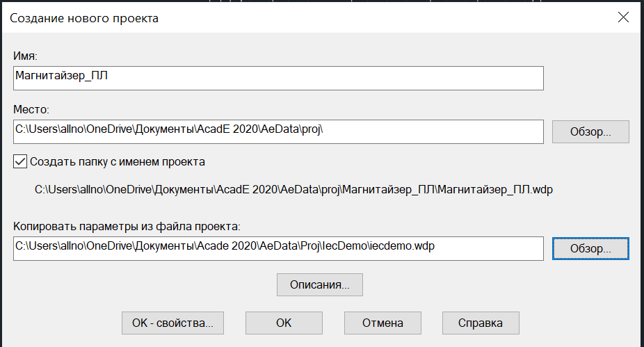Uncheck the create project folder checkbox
This screenshot has height=347, width=644.
point(20,161)
